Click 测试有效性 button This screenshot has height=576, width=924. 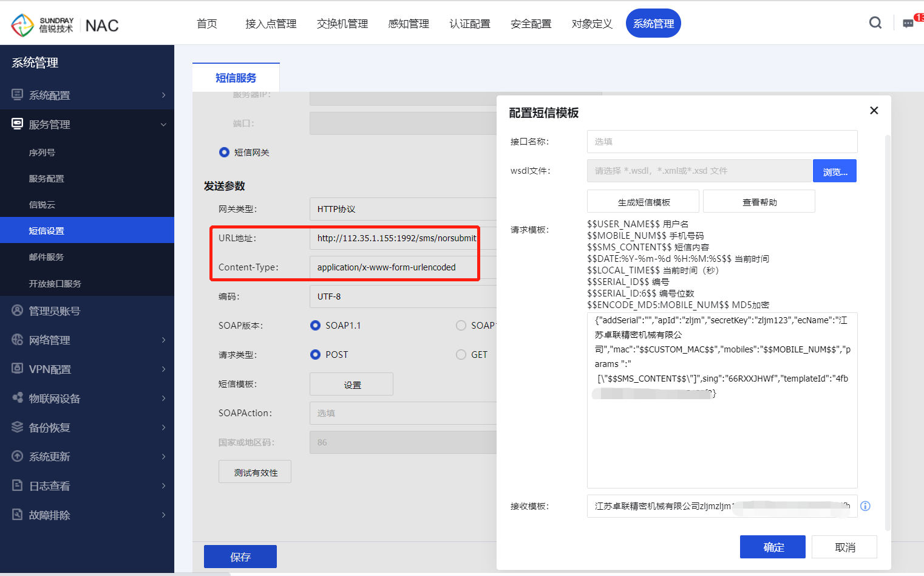(x=255, y=471)
